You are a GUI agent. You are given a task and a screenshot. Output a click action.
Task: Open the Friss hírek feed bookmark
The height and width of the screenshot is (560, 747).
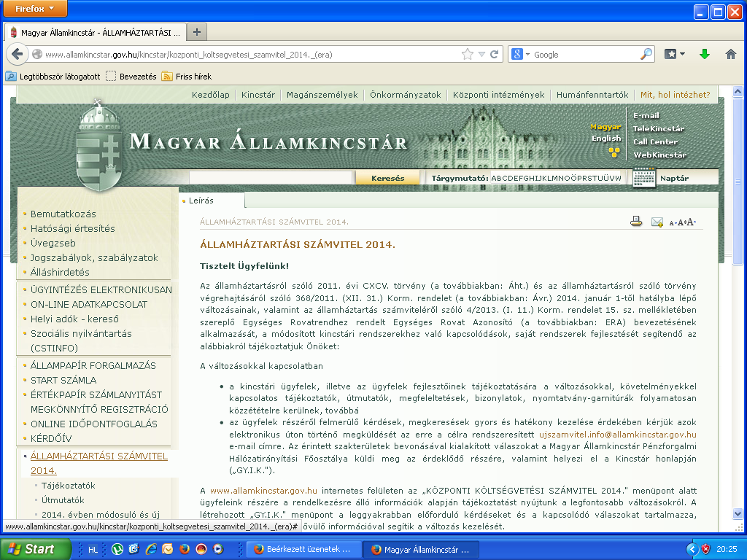point(187,76)
